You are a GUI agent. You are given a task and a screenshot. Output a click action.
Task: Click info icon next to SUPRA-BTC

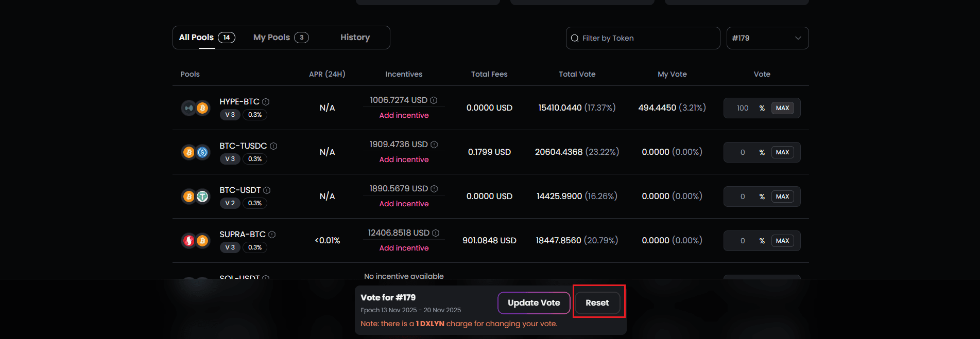click(x=272, y=235)
